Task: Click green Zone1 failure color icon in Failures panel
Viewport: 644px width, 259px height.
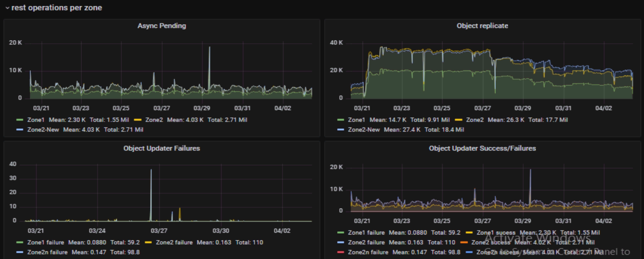Action: click(20, 243)
